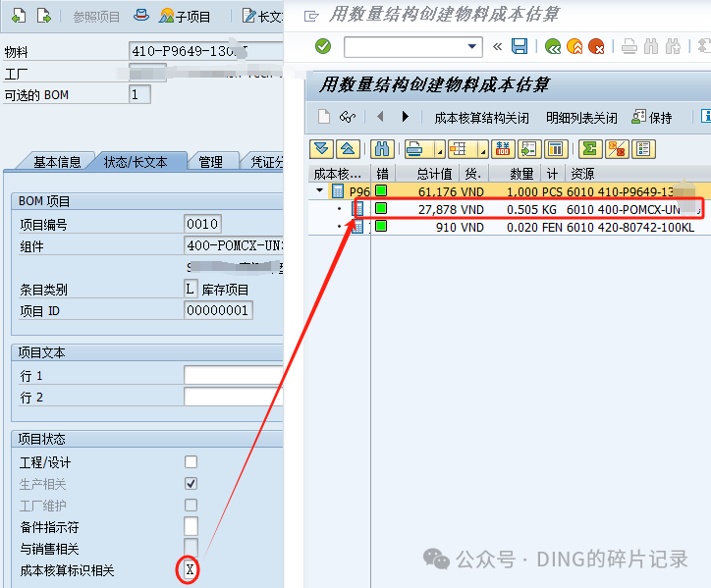Toggle 备件指示符 checkbox
The image size is (711, 588).
pyautogui.click(x=191, y=526)
